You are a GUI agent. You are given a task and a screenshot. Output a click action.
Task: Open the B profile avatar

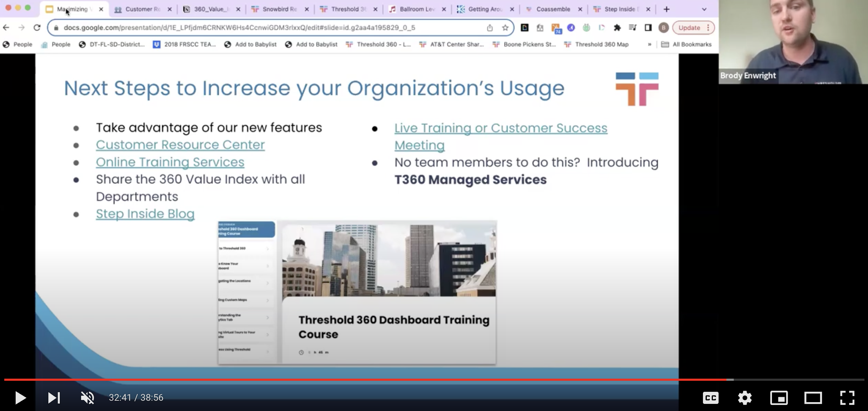[x=663, y=28]
